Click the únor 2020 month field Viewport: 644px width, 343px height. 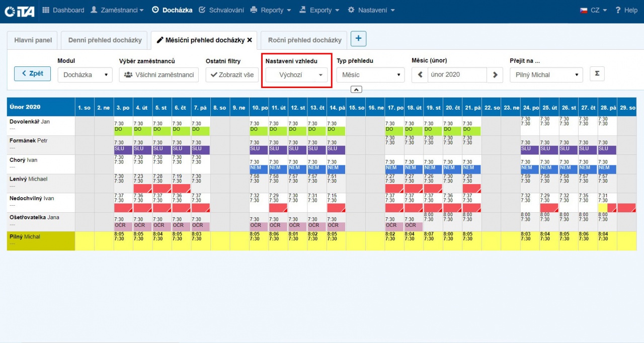457,75
